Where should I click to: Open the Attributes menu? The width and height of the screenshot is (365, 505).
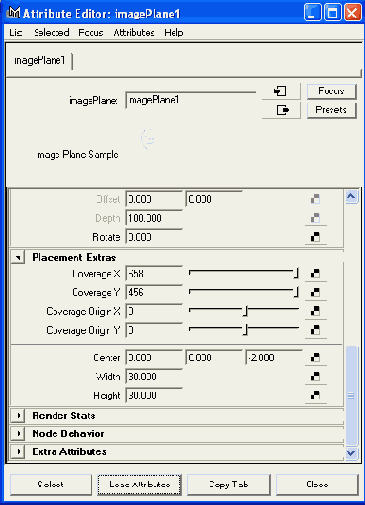pos(134,33)
